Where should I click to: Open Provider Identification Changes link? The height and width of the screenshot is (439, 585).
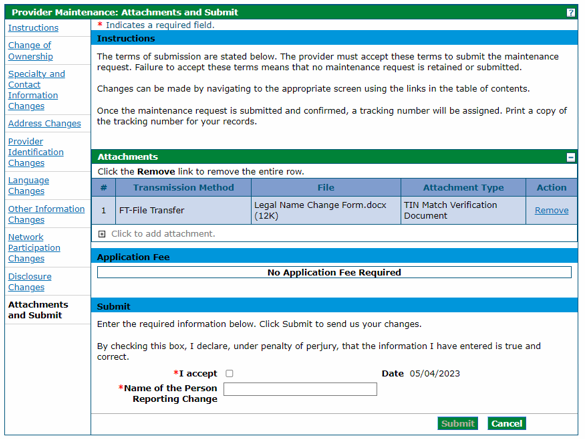[x=36, y=152]
